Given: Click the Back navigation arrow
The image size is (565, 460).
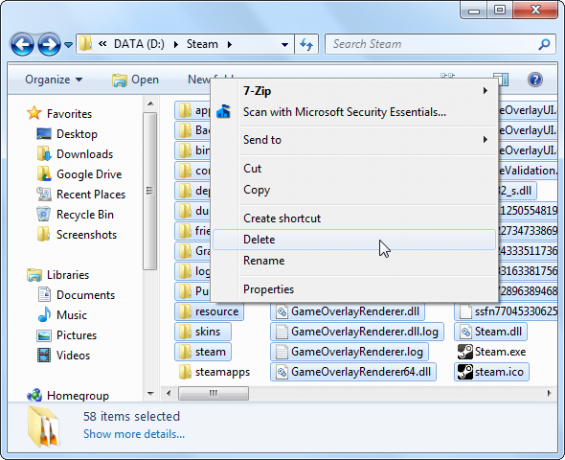Looking at the screenshot, I should (x=22, y=45).
